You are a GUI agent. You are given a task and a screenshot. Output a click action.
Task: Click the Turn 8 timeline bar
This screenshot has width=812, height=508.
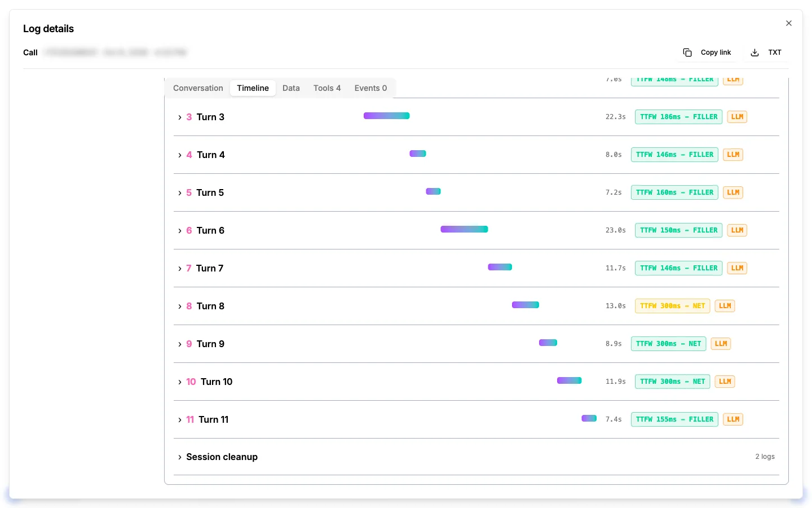click(526, 305)
